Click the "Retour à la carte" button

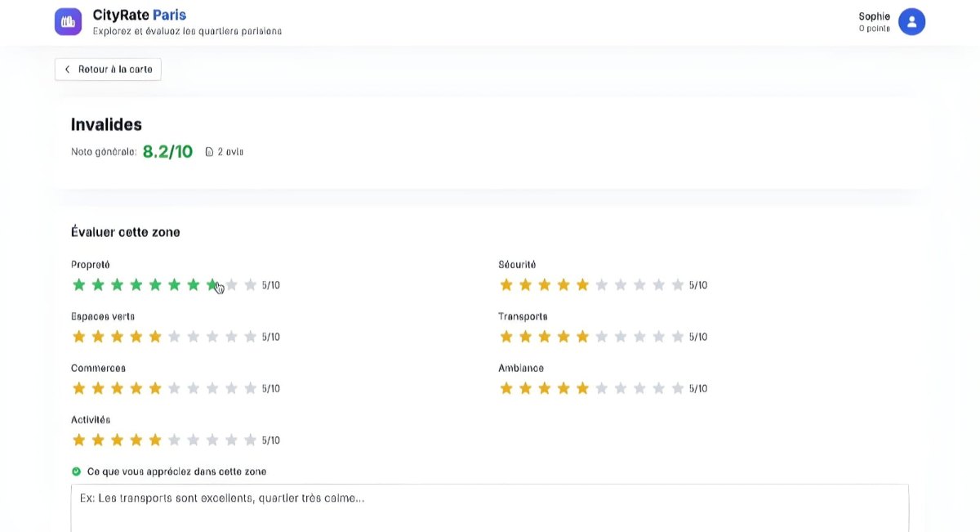pyautogui.click(x=107, y=69)
